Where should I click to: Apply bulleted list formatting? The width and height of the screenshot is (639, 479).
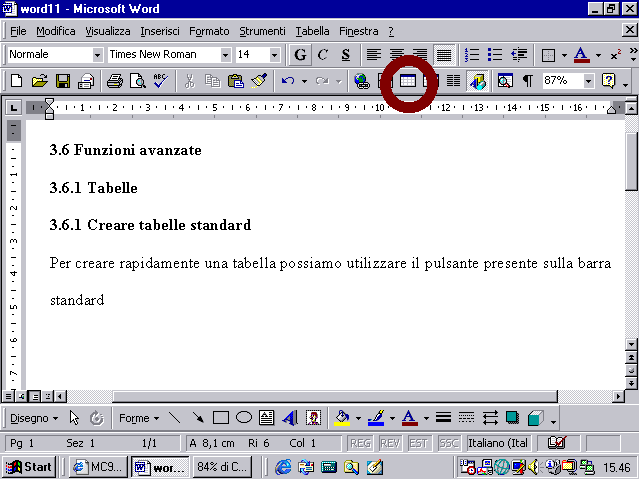pyautogui.click(x=495, y=55)
